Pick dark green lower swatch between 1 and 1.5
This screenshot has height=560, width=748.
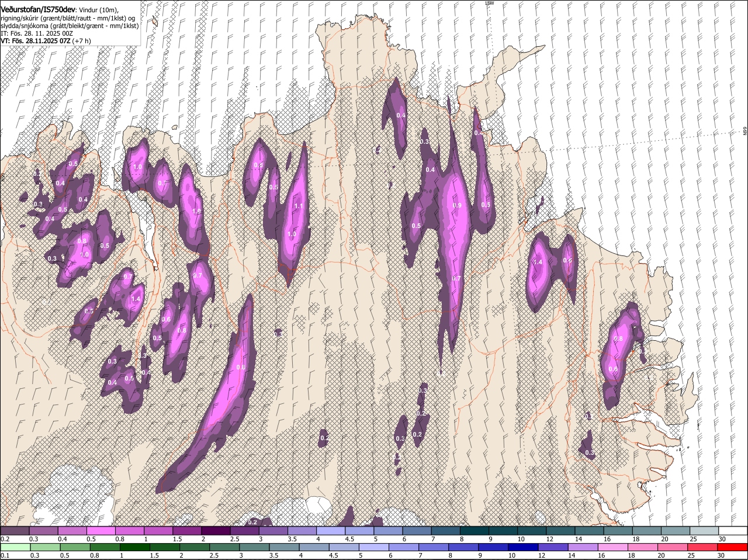click(x=135, y=547)
